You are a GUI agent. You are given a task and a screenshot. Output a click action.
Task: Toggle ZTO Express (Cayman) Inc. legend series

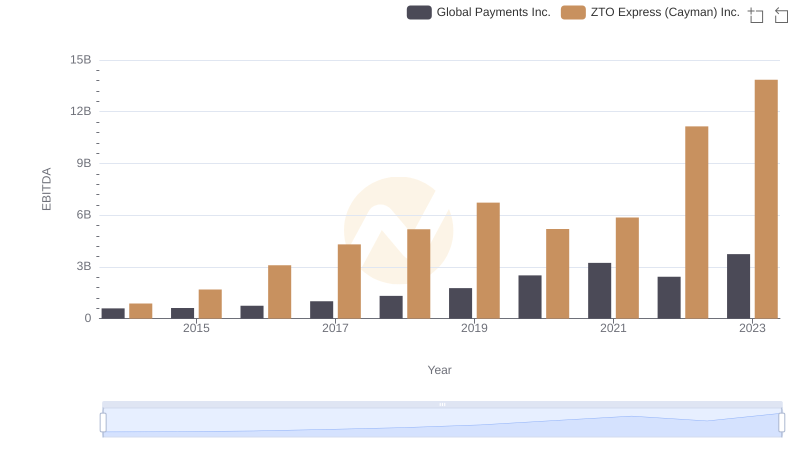650,12
